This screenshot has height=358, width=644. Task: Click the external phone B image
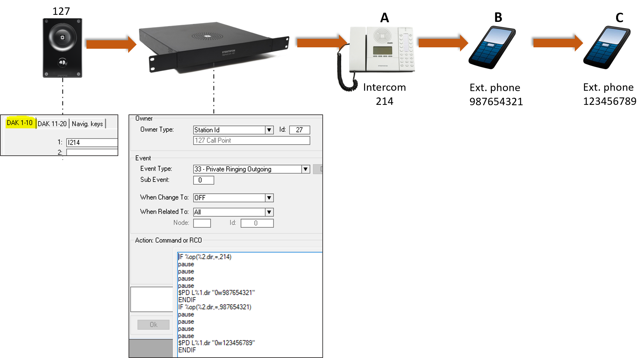click(x=492, y=47)
